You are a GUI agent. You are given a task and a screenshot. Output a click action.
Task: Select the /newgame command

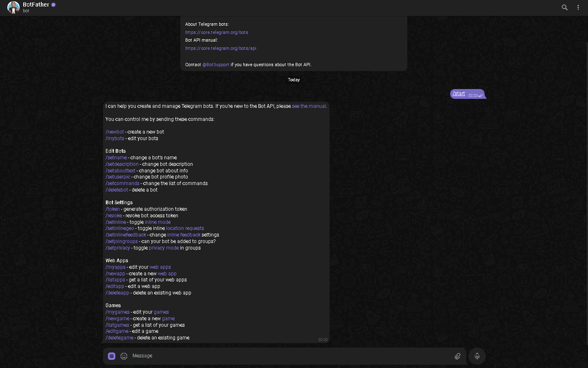pyautogui.click(x=117, y=319)
